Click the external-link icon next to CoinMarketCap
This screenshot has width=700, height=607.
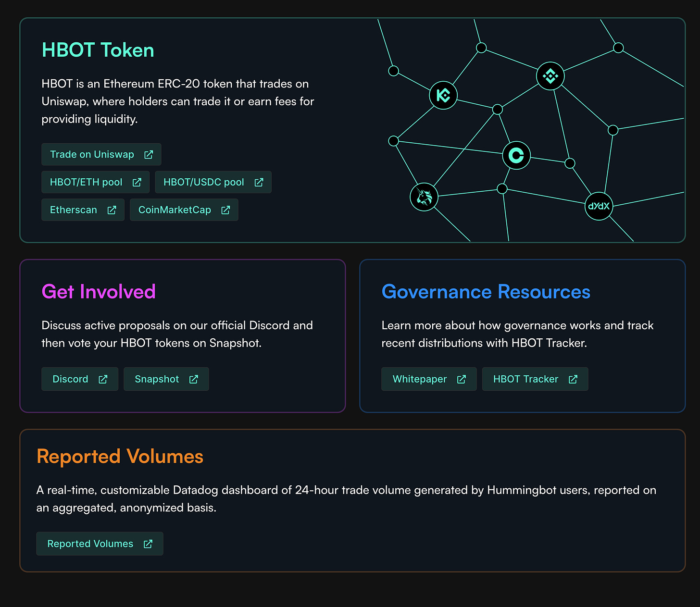tap(225, 210)
